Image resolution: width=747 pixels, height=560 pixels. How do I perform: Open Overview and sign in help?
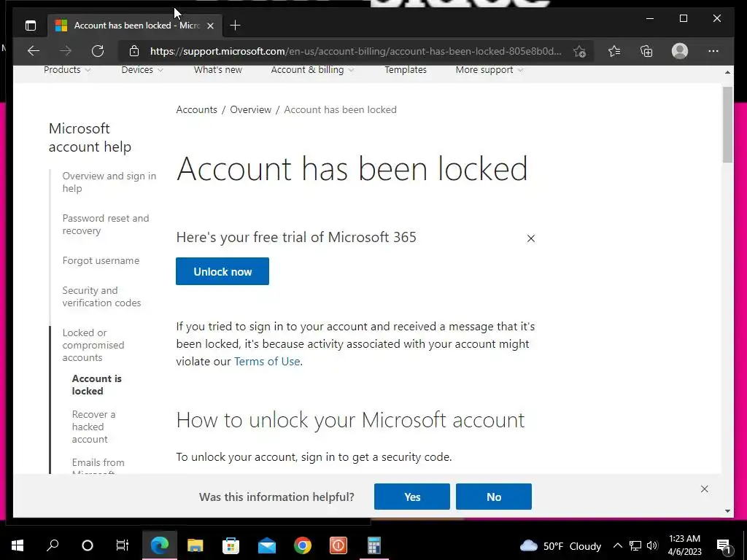click(x=109, y=182)
